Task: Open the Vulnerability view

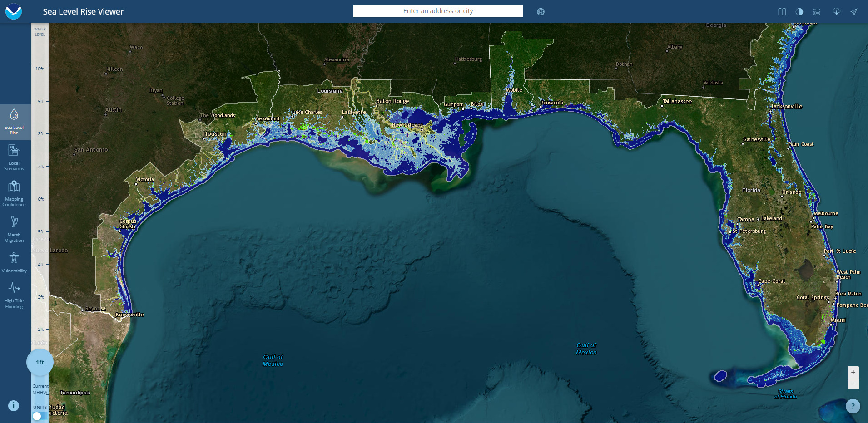Action: [14, 262]
